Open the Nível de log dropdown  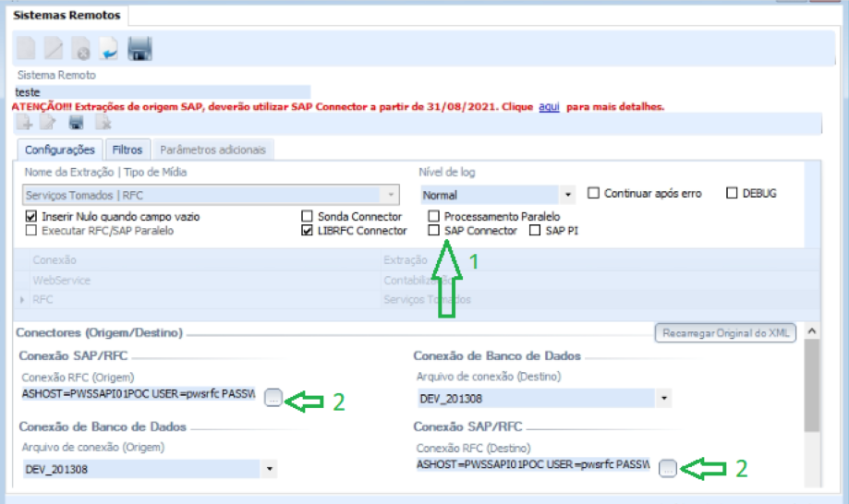coord(567,196)
